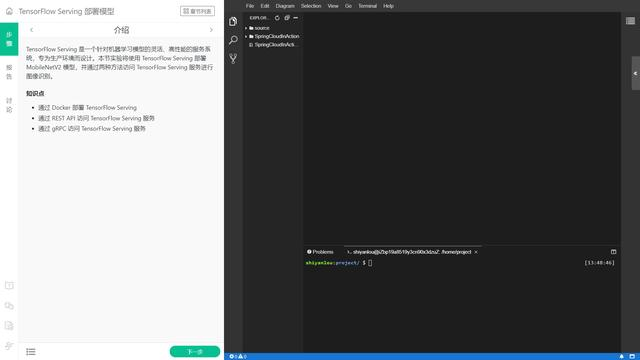The image size is (640, 360).
Task: Click the gRPC bullet text
Action: 92,129
